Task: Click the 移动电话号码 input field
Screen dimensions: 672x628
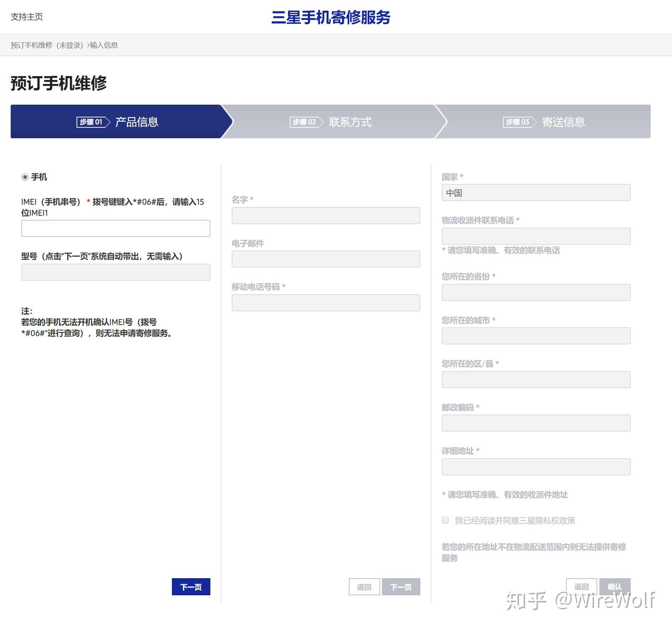Action: [x=326, y=303]
